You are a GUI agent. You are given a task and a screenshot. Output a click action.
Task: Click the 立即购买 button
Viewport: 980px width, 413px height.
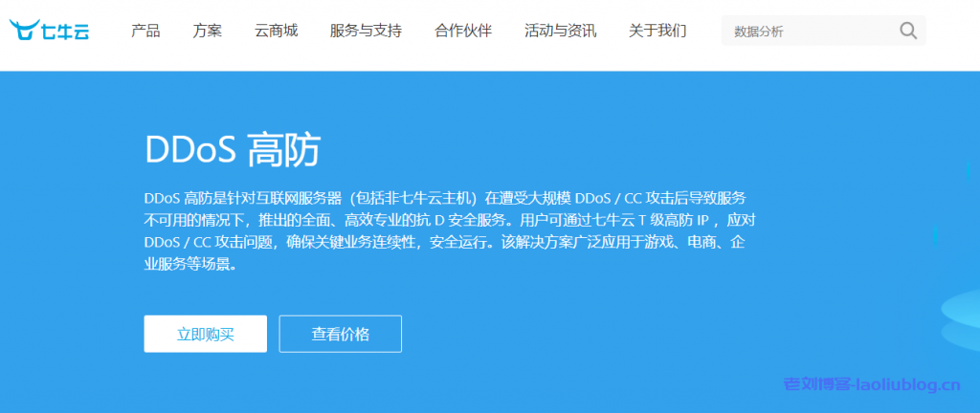(206, 334)
